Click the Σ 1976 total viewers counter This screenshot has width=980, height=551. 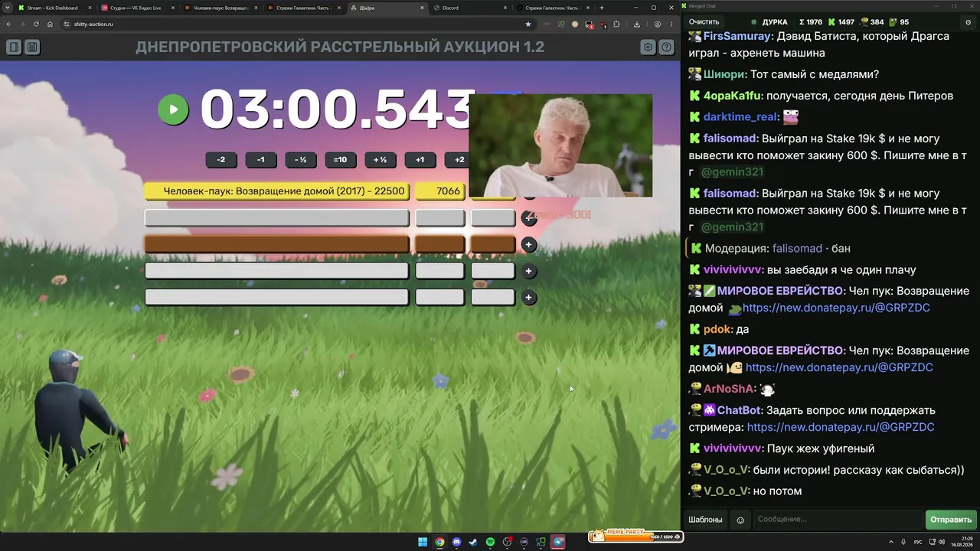[810, 22]
